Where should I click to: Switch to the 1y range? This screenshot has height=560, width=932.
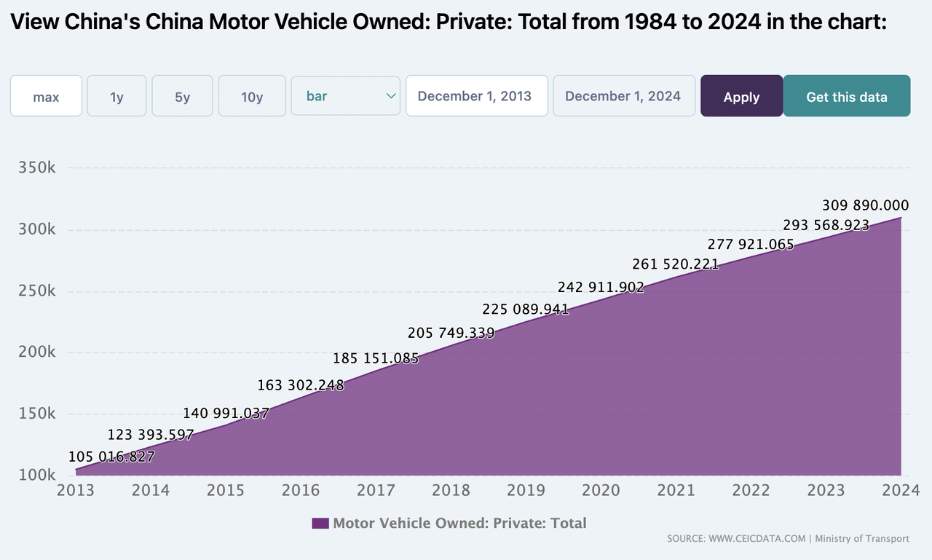tap(116, 96)
